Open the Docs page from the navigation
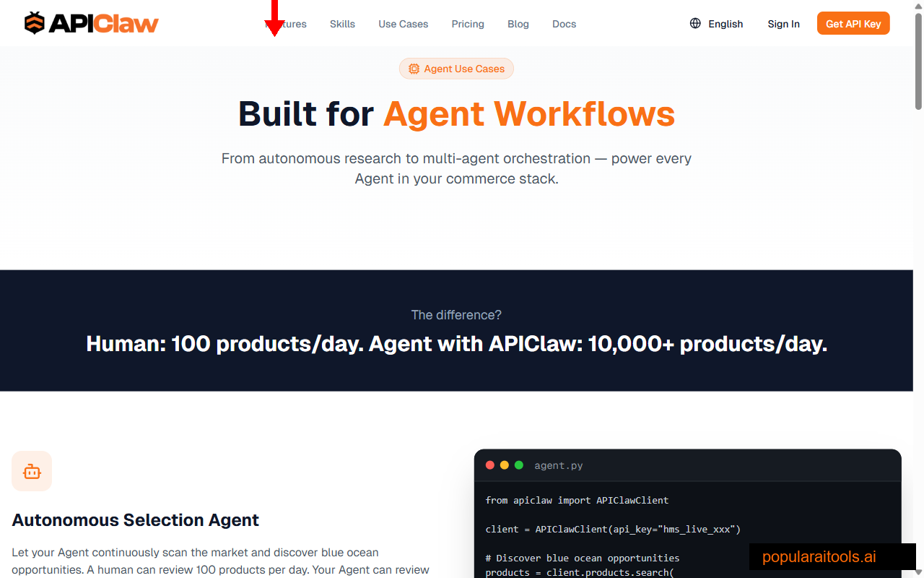This screenshot has width=924, height=578. pyautogui.click(x=564, y=23)
